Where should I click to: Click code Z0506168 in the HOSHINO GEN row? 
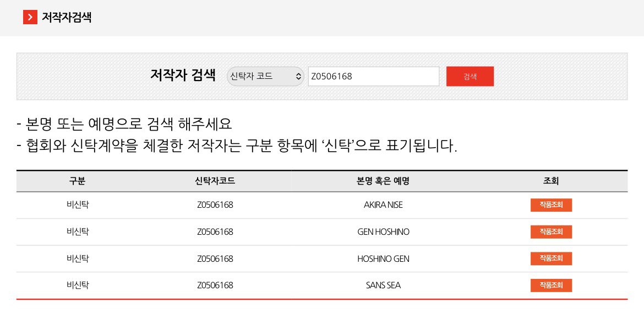(x=215, y=259)
